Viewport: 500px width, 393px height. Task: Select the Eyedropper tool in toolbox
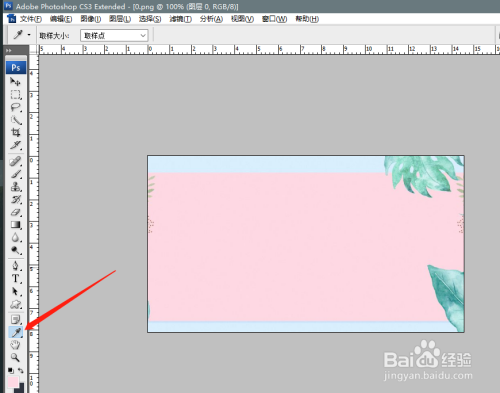(15, 332)
